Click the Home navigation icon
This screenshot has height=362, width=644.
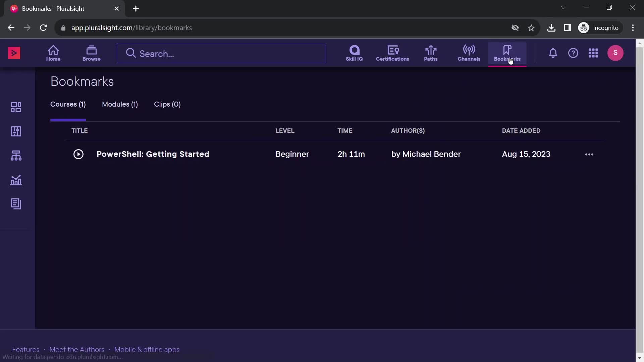coord(53,53)
